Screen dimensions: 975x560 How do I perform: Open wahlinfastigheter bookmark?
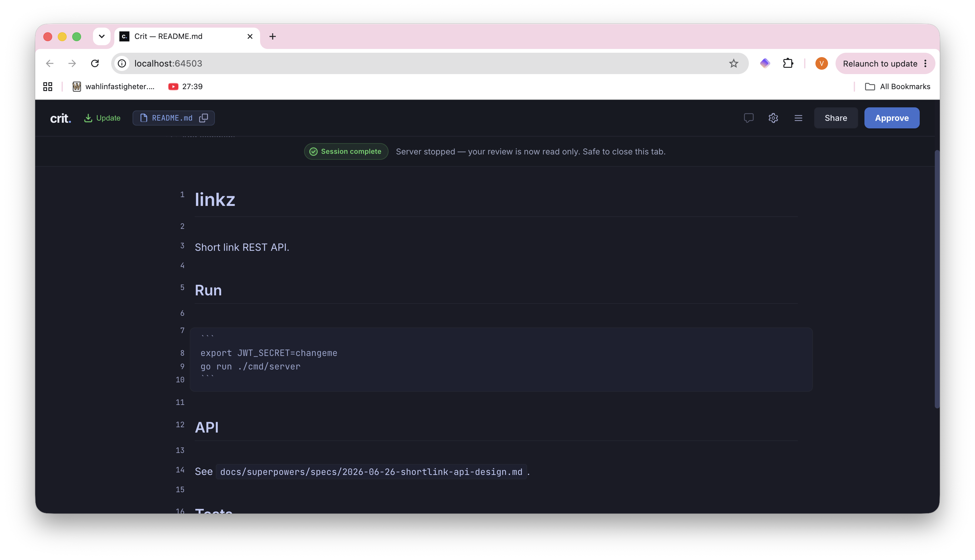tap(113, 87)
